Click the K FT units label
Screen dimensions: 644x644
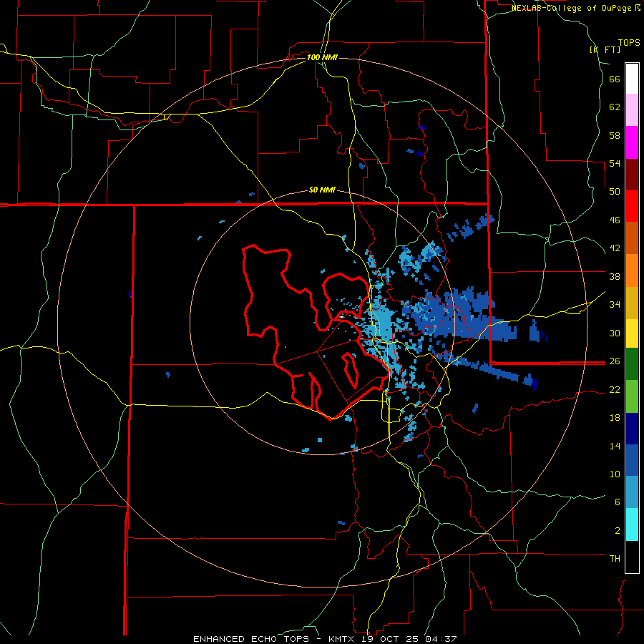(x=605, y=49)
